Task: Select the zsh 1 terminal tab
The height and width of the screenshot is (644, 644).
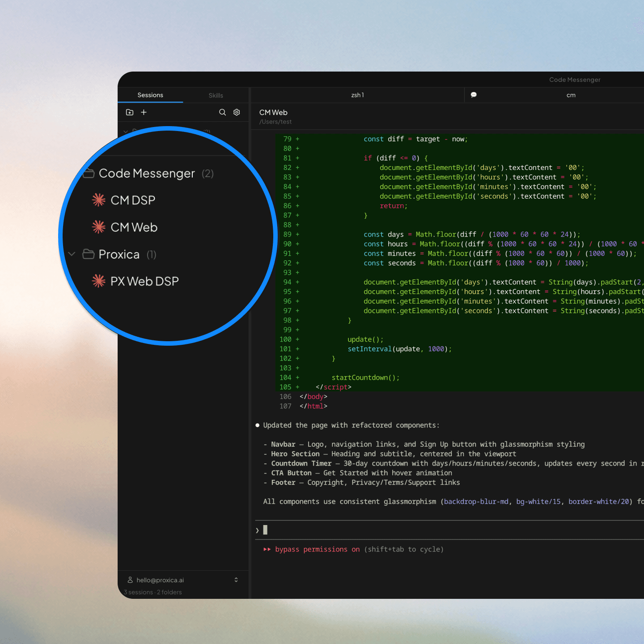Action: point(357,95)
